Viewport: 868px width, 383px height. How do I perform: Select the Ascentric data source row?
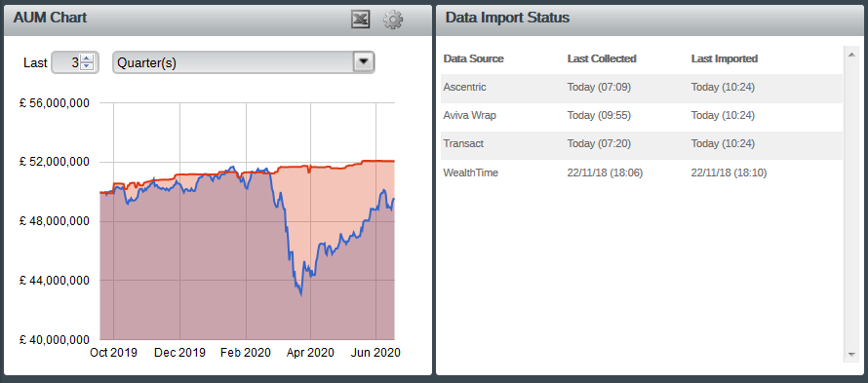point(642,88)
